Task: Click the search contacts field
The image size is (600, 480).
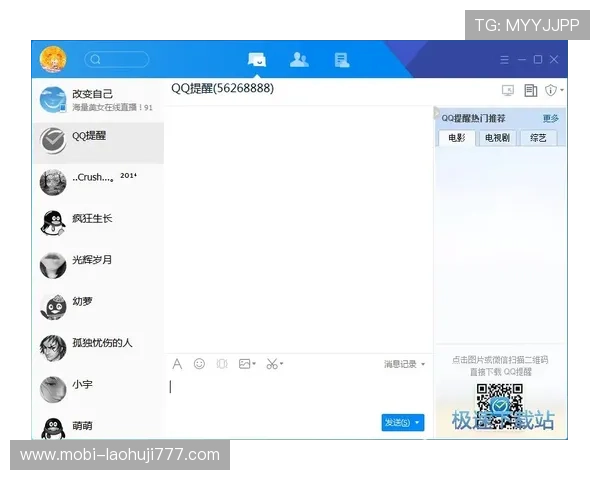Action: pos(116,59)
